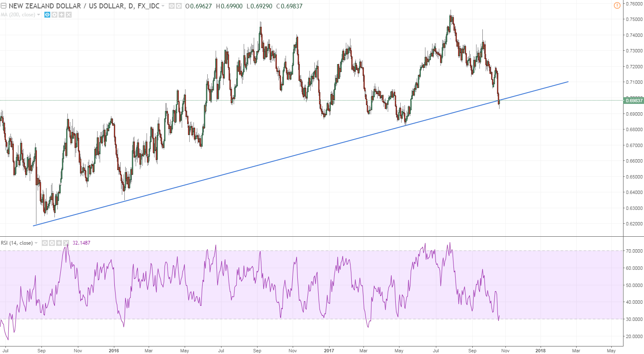Click the orange alert warning icon

click(x=617, y=5)
